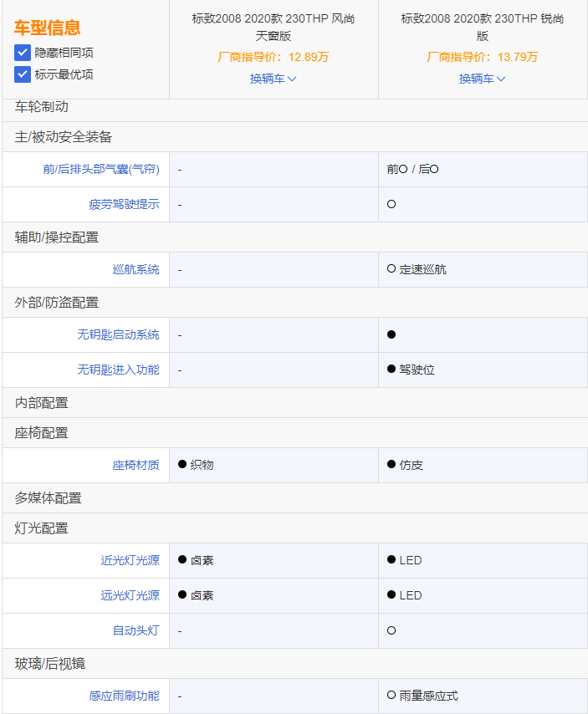Select 标致2008 2020款 230THP 风尚天窗版 title
Viewport: 588px width, 714px height.
[274, 27]
